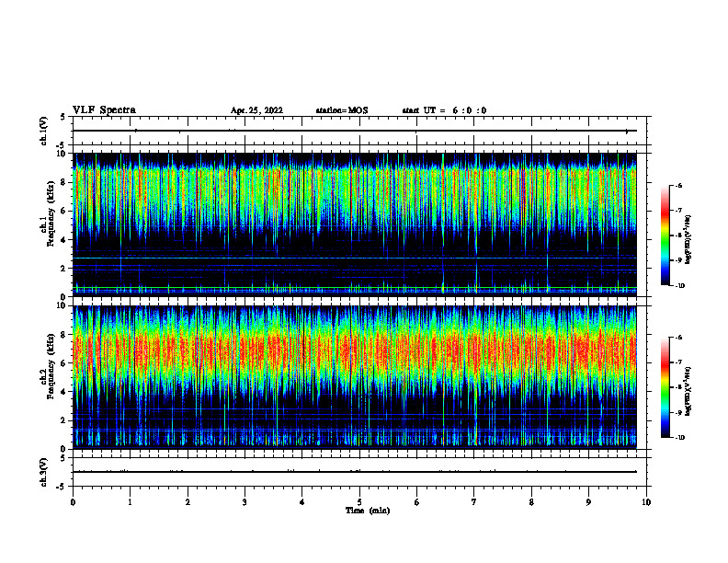Image resolution: width=728 pixels, height=563 pixels.
Task: Click the "-5" tick on ch.1(V) axis
Action: click(61, 145)
